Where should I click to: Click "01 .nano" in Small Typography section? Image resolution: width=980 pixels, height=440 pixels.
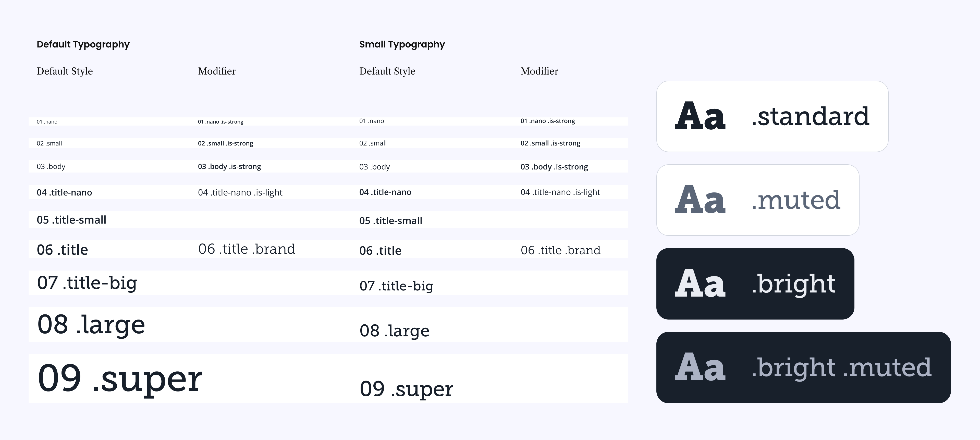point(372,121)
